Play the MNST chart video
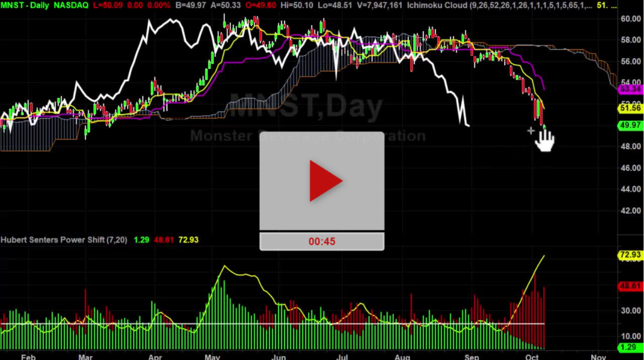The image size is (644, 360). [322, 181]
